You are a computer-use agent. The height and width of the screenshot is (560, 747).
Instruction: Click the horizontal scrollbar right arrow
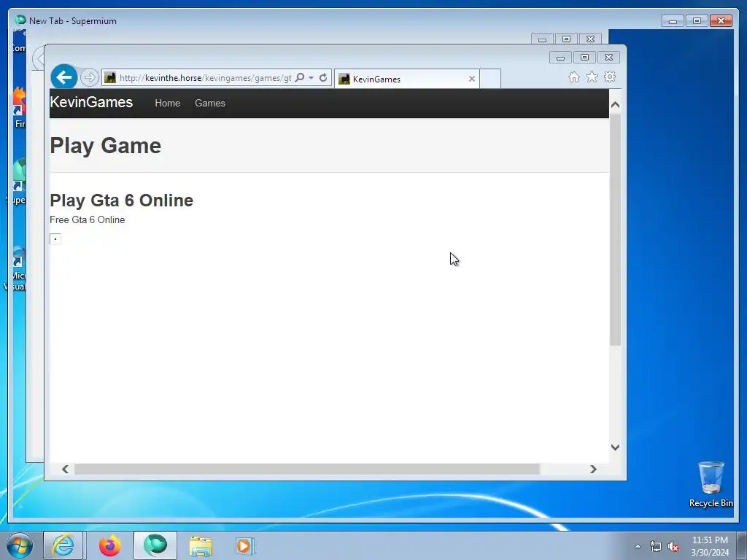(x=593, y=470)
